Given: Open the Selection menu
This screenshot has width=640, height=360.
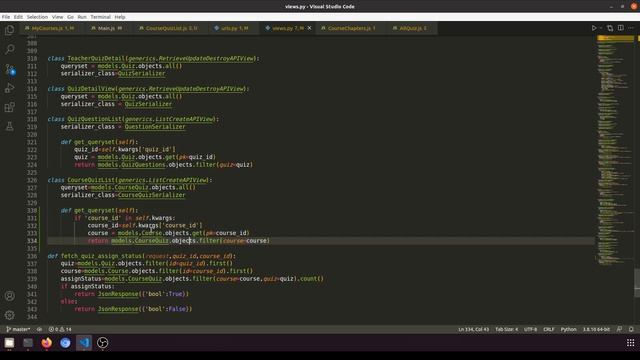Looking at the screenshot, I should coord(37,17).
